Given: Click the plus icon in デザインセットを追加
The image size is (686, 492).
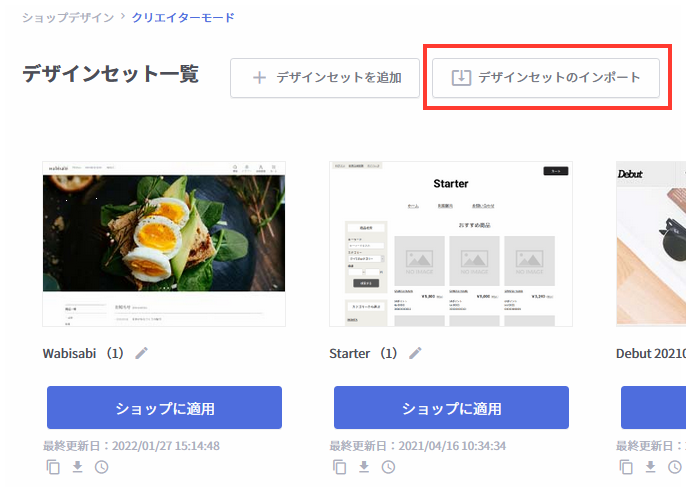Looking at the screenshot, I should pyautogui.click(x=259, y=78).
